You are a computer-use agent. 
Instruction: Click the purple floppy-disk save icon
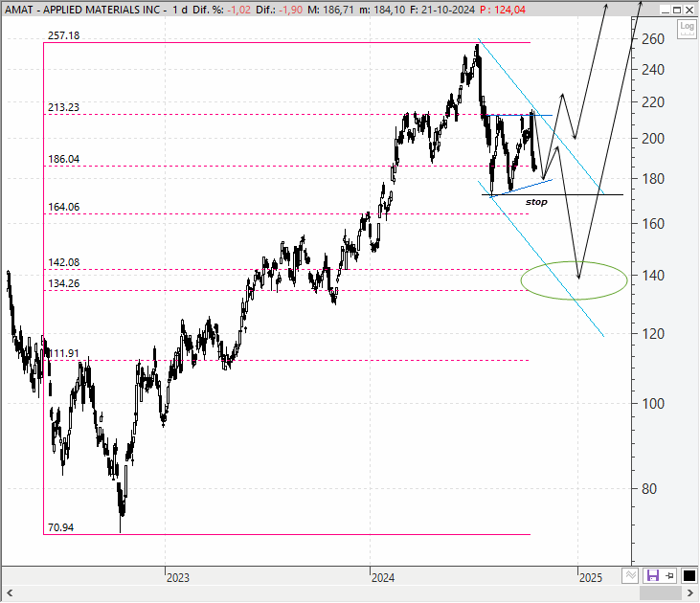coord(653,576)
